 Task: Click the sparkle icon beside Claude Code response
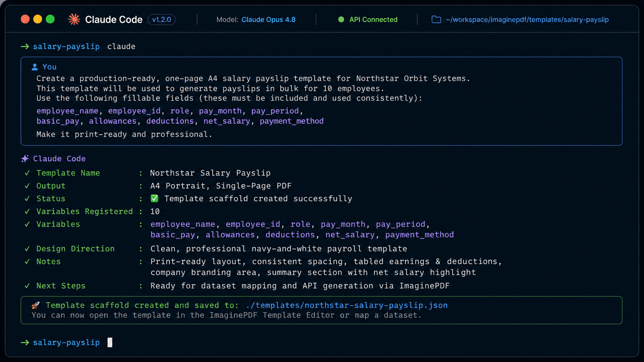pyautogui.click(x=25, y=158)
